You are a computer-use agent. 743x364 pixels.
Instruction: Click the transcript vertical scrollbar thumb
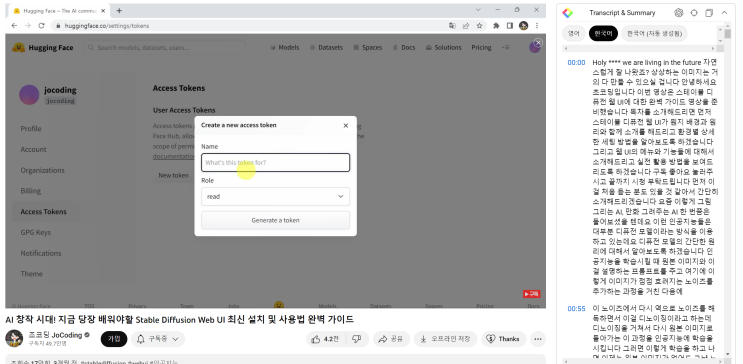click(728, 33)
